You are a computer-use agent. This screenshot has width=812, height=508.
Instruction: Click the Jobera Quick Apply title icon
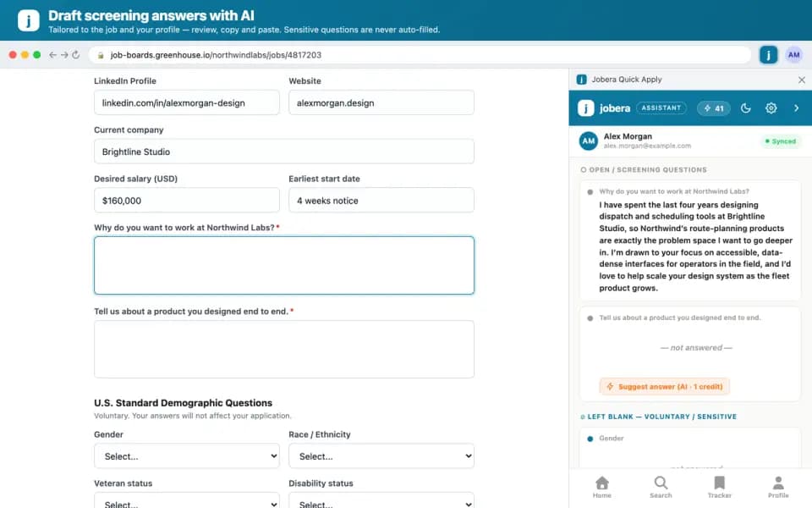click(x=582, y=80)
